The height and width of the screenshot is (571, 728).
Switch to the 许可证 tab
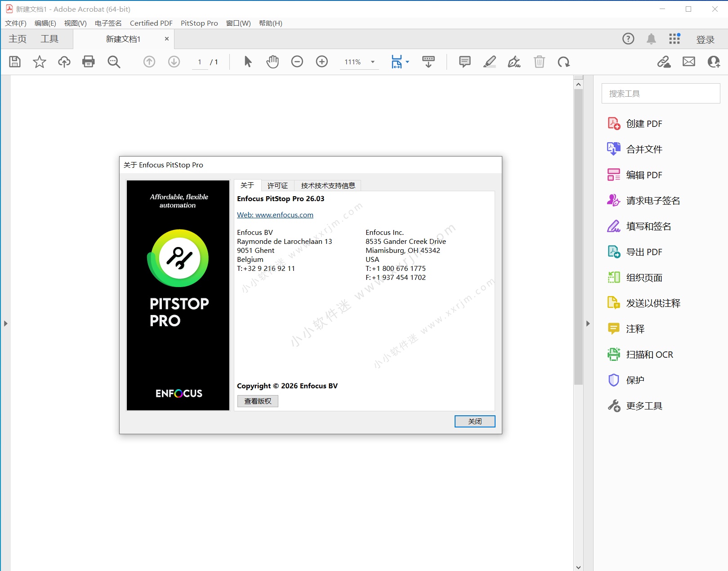(x=277, y=185)
